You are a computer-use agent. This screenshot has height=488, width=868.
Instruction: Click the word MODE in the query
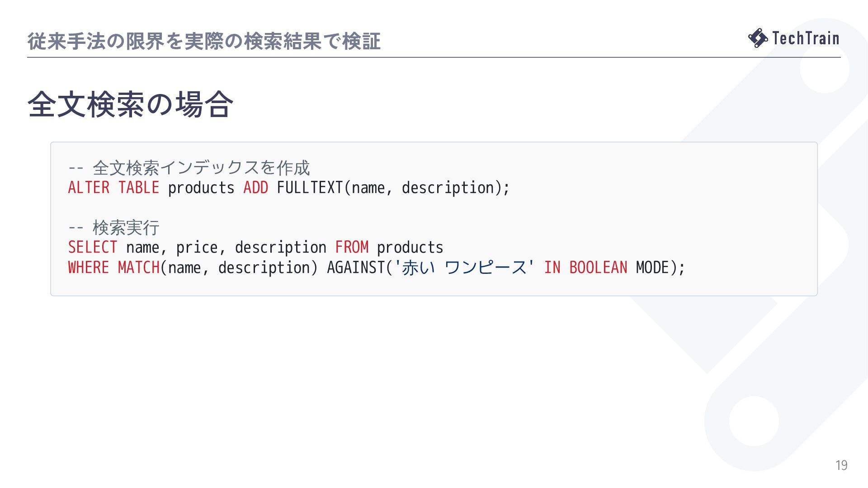pos(652,267)
